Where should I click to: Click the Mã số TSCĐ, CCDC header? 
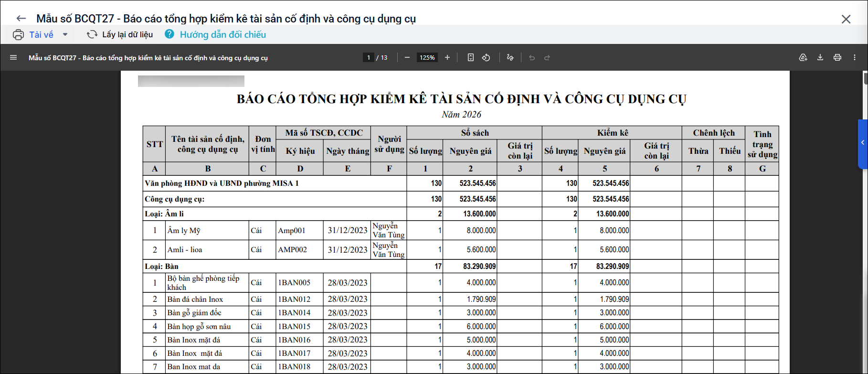[324, 133]
